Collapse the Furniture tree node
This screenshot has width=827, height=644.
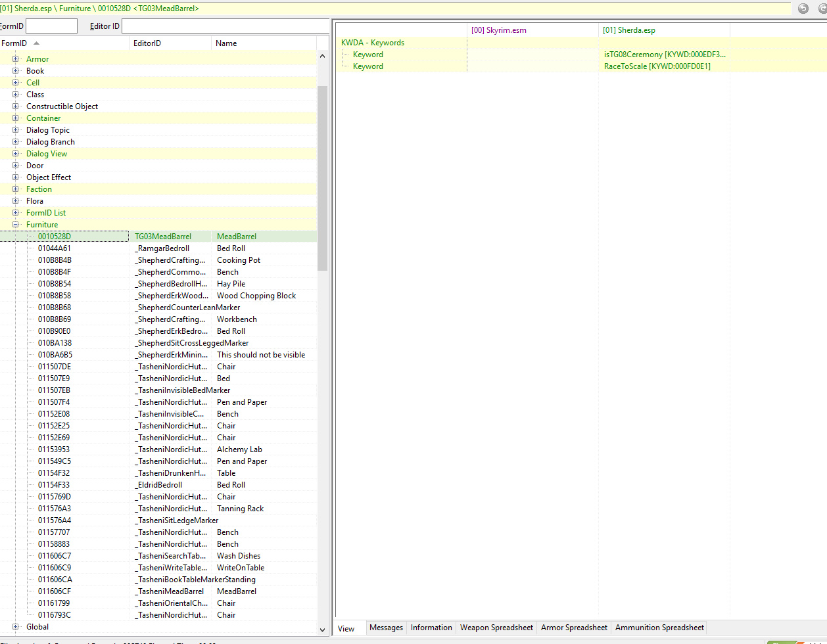point(16,225)
